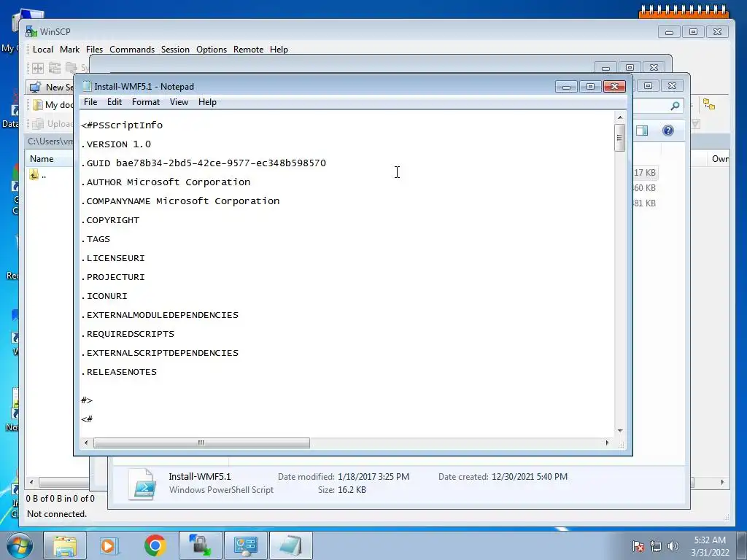Screen dimensions: 747x560
Task: Open Notepad's Format menu
Action: point(146,102)
